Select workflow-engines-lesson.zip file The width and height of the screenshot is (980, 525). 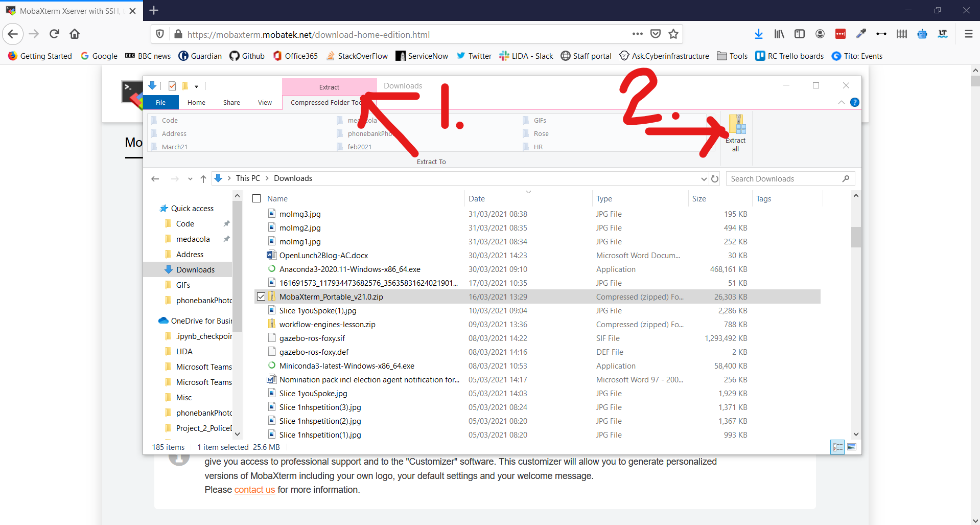(327, 325)
